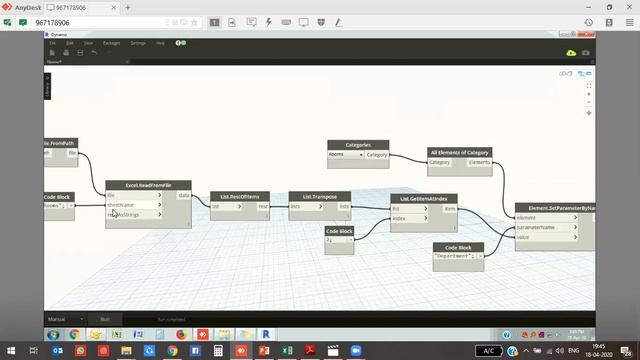Image resolution: width=640 pixels, height=360 pixels.
Task: Click the index input port of List.GetItemAtIndex
Action: (409, 218)
